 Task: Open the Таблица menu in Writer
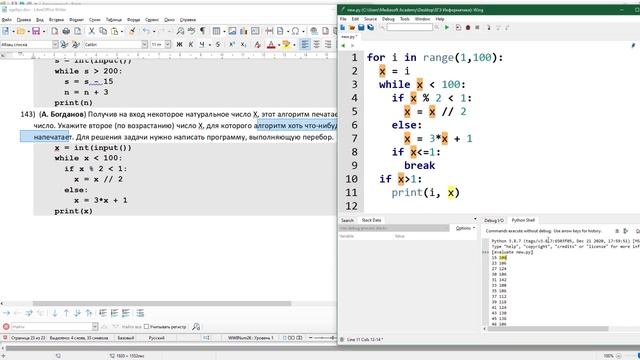(113, 20)
